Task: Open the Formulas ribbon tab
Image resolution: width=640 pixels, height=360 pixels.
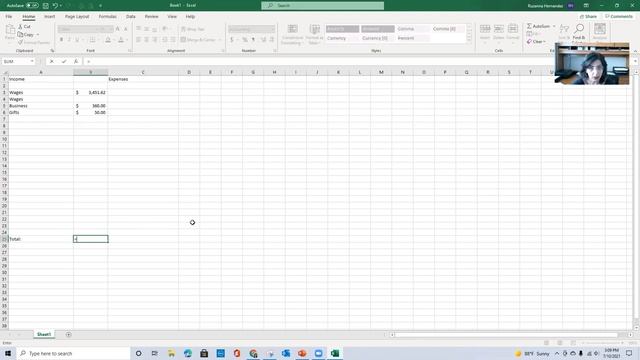Action: click(x=107, y=16)
